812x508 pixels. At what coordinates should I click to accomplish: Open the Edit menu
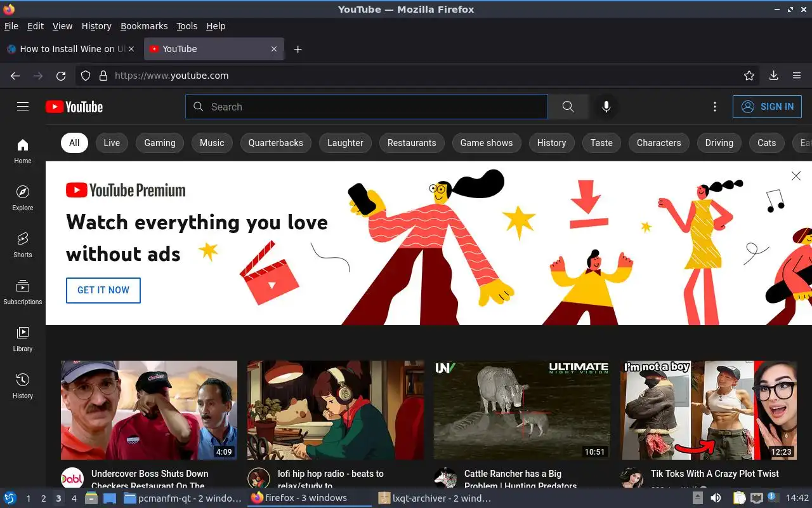coord(36,26)
